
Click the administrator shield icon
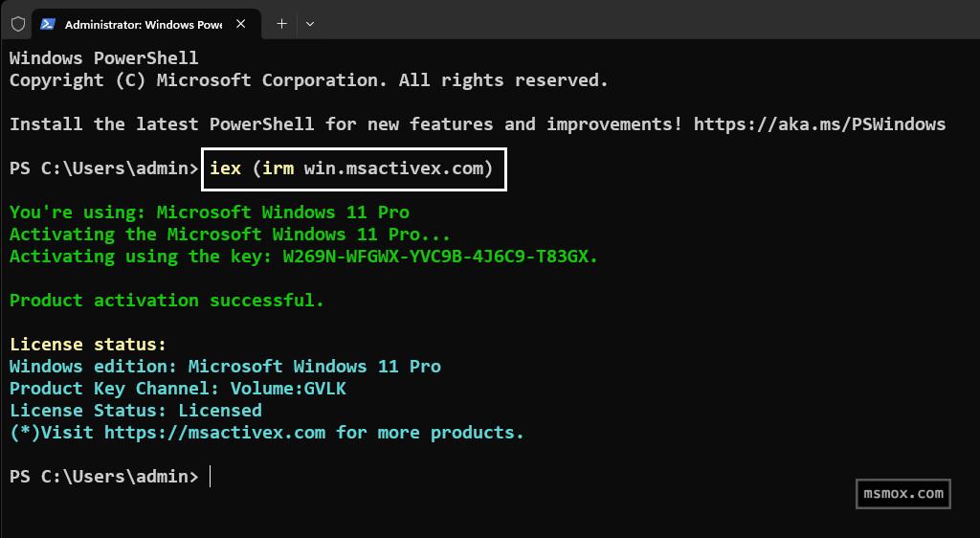[x=18, y=24]
